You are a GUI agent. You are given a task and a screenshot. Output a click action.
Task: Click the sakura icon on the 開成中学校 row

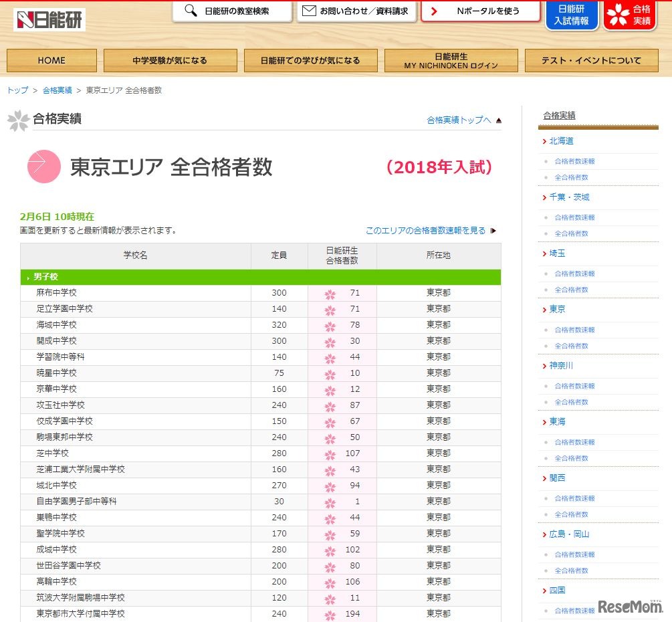(x=330, y=341)
